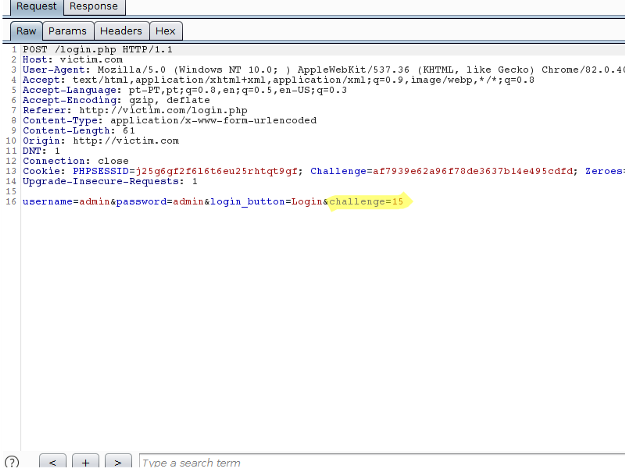Open the Headers tab

120,31
